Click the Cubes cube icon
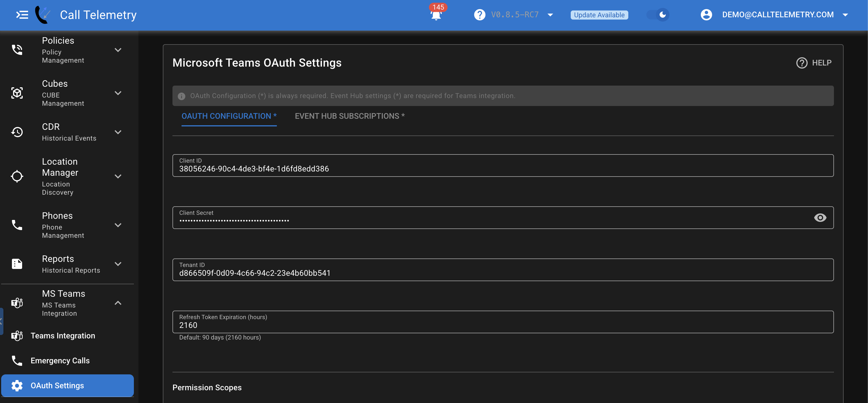 17,93
